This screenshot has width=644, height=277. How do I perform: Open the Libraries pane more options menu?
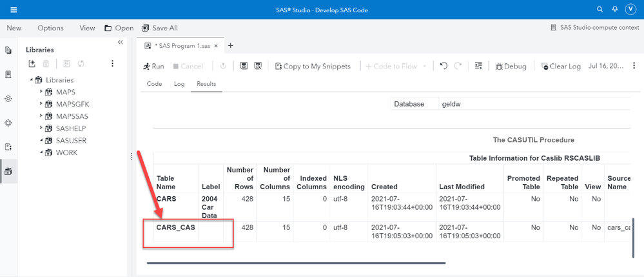click(x=112, y=64)
